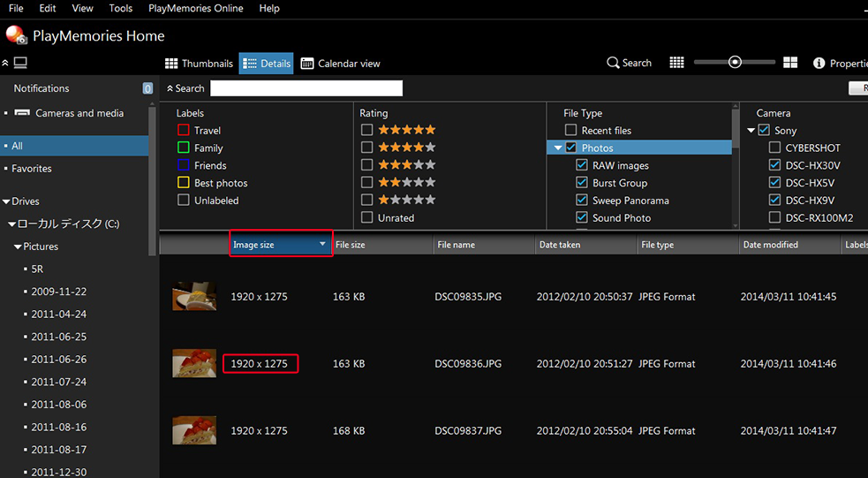Switch to the Details view tab

267,63
